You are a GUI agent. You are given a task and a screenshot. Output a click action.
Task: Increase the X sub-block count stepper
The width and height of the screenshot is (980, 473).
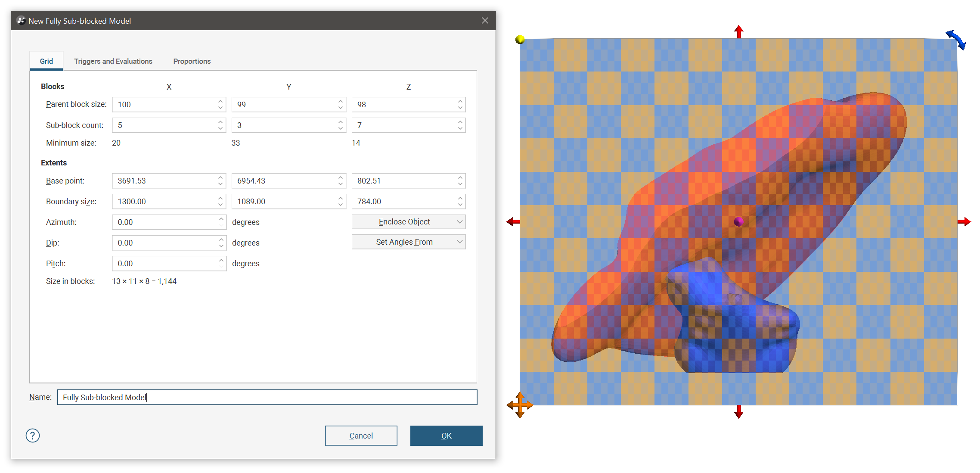click(220, 122)
